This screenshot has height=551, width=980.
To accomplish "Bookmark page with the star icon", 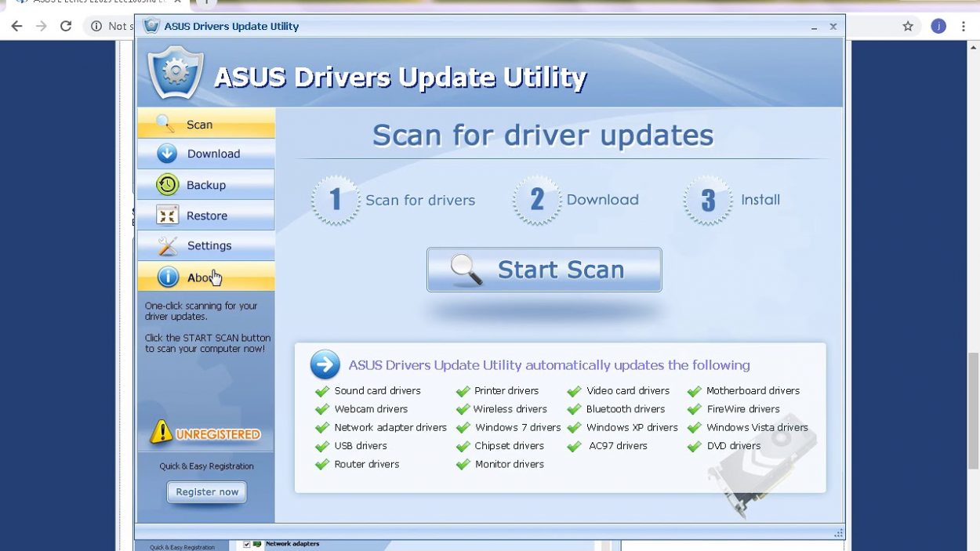I will coord(908,26).
